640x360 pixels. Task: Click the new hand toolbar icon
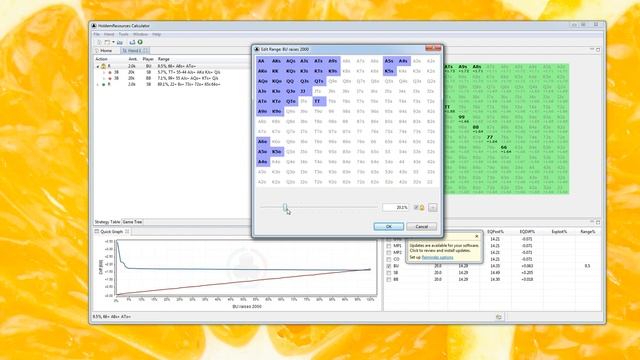coord(99,42)
